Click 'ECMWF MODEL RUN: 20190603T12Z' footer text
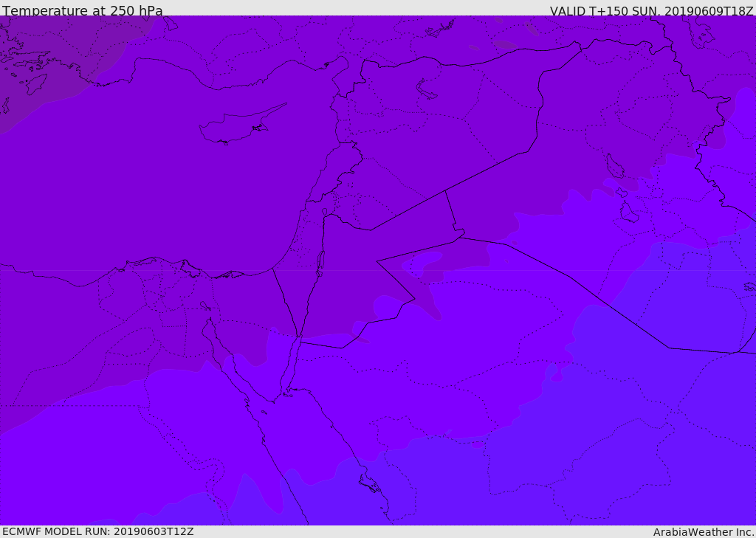This screenshot has height=538, width=756. pos(98,531)
